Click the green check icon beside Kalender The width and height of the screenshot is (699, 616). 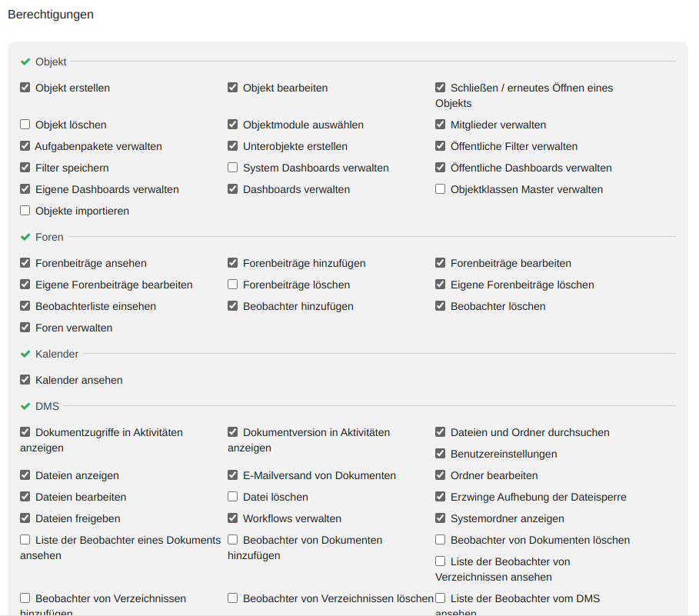coord(25,354)
